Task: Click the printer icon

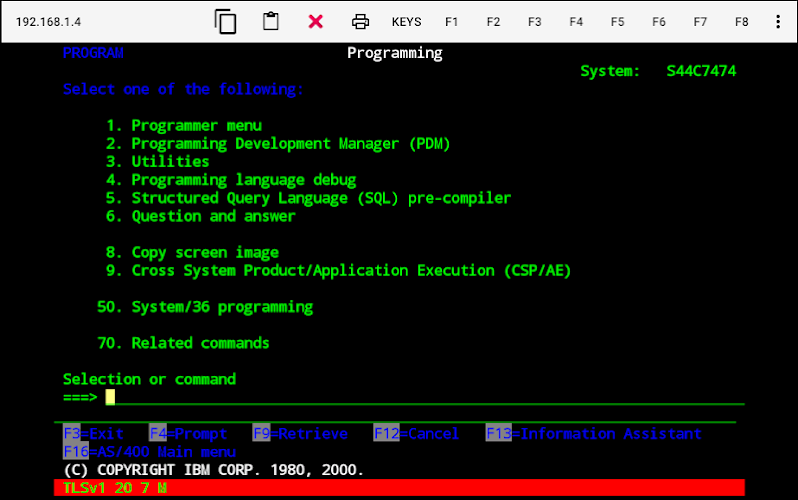Action: [x=360, y=22]
